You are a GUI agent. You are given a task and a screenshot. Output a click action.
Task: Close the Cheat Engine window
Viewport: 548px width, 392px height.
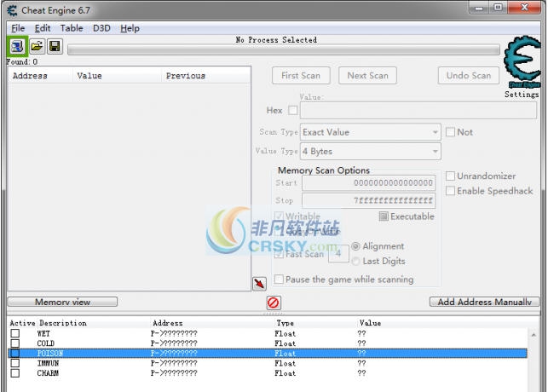(x=524, y=8)
